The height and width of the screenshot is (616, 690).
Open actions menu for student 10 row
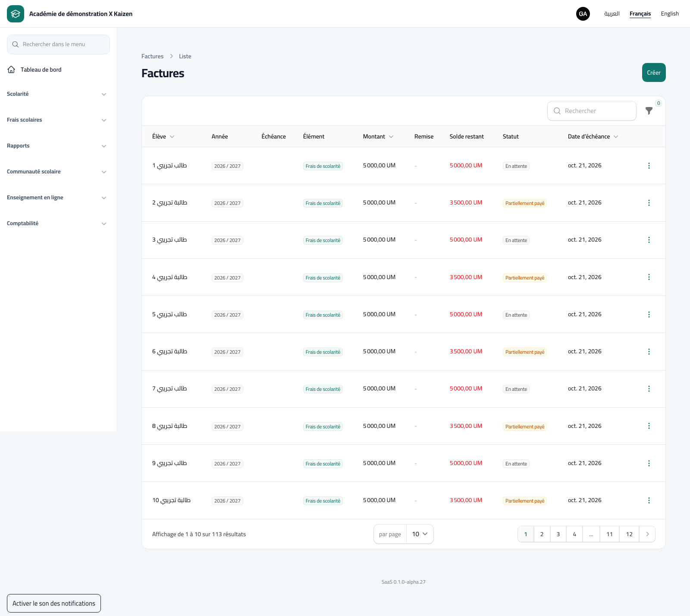pos(649,500)
